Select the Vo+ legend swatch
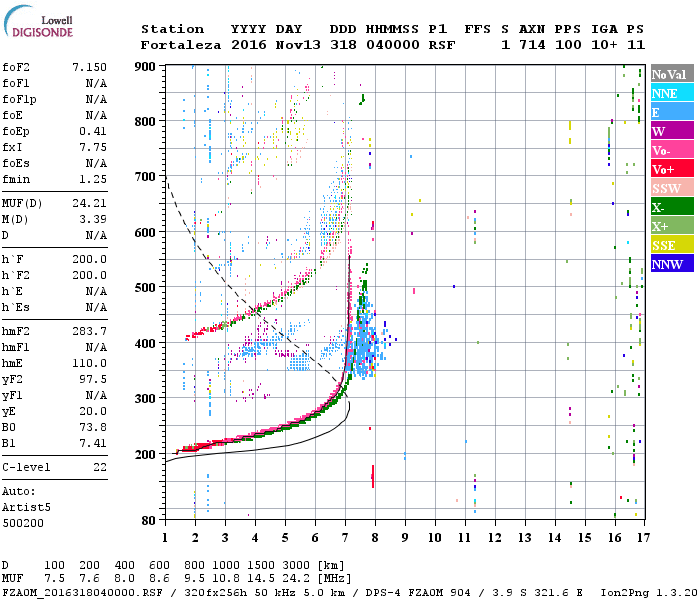 click(x=672, y=169)
